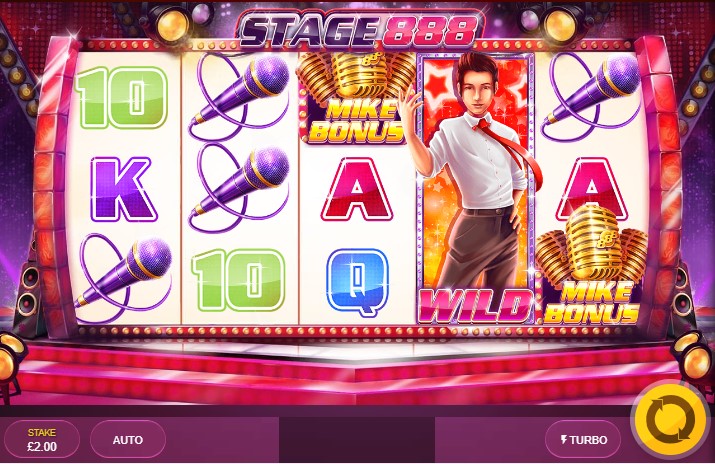Click the microphone at top of reel five
Viewport: 715px width, 464px height.
click(591, 96)
